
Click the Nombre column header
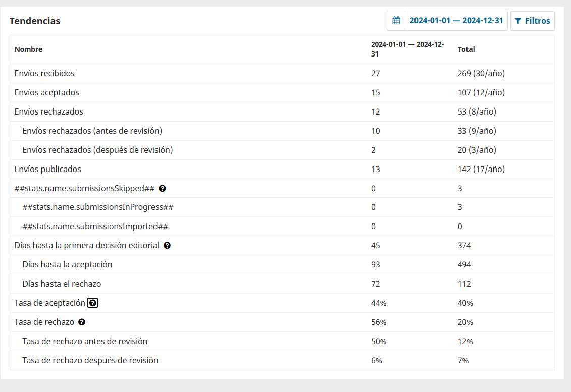(x=28, y=49)
